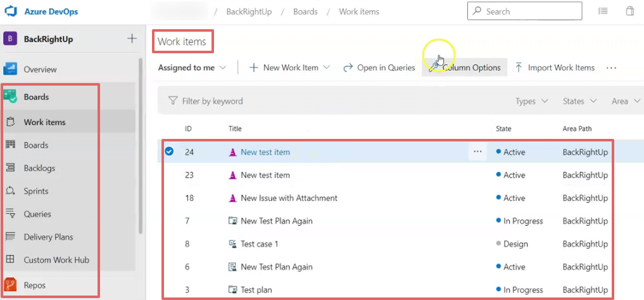Image resolution: width=644 pixels, height=300 pixels.
Task: Click the Column Options button
Action: pos(465,67)
